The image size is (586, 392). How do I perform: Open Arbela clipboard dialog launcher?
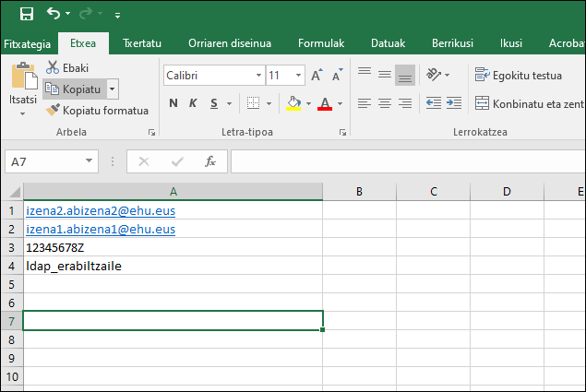point(151,132)
